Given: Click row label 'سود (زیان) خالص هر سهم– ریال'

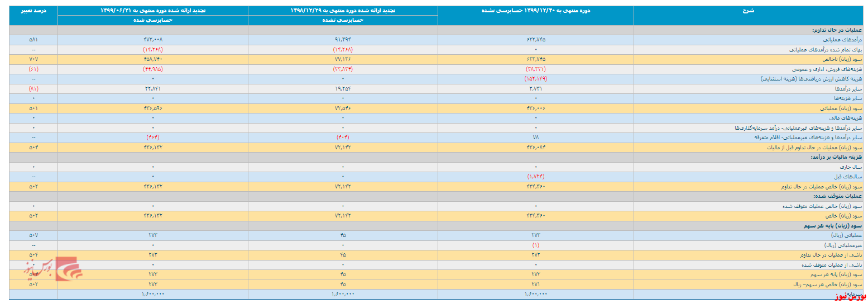Looking at the screenshot, I should click(828, 285).
